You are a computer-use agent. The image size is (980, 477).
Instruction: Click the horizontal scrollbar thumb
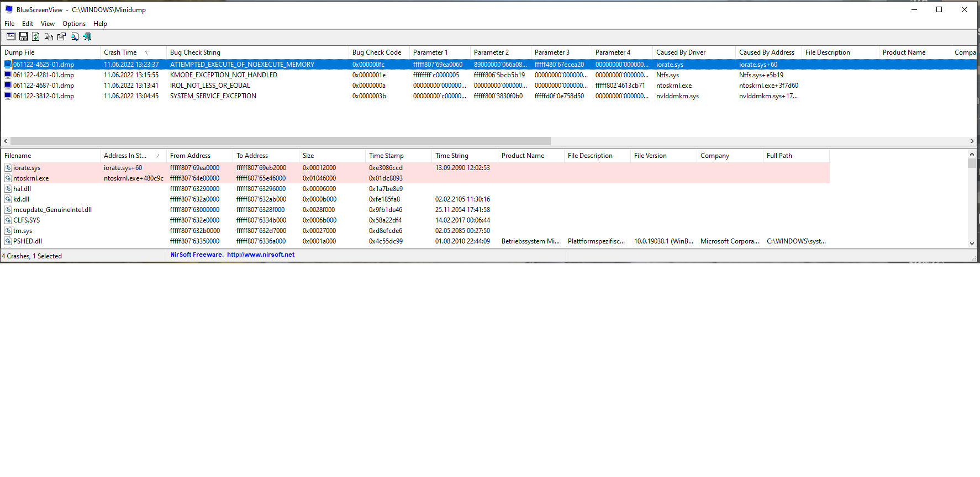(281, 141)
